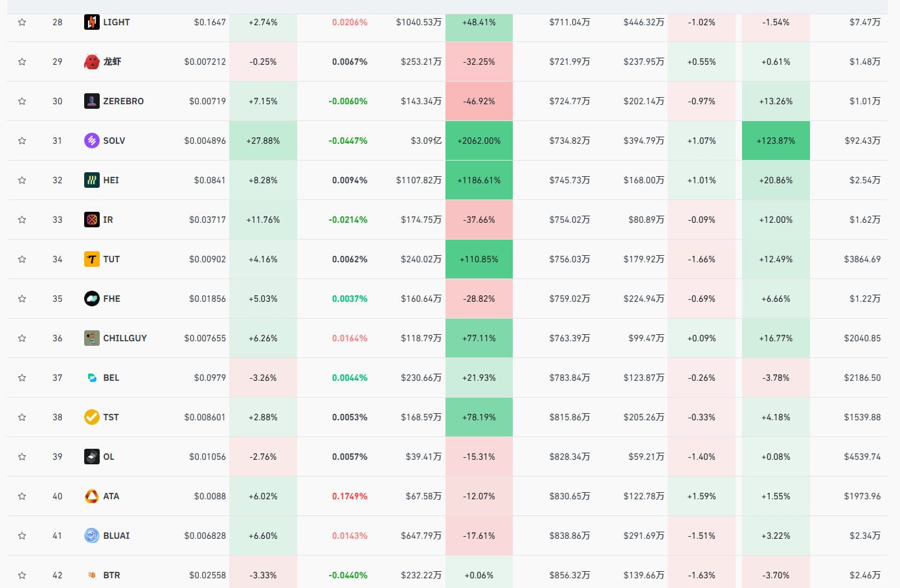Click the yellow TUT coin icon

(92, 259)
